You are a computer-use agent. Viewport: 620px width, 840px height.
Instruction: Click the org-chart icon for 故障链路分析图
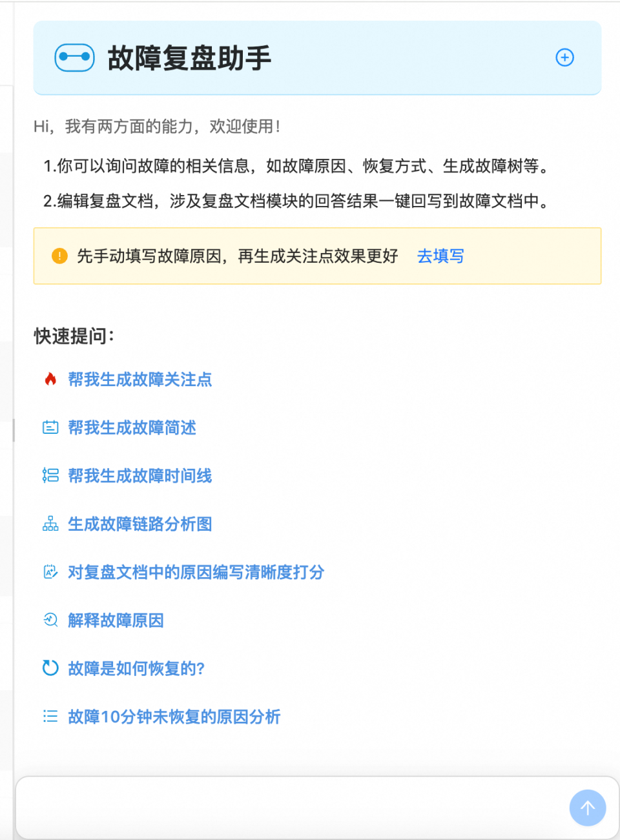50,524
